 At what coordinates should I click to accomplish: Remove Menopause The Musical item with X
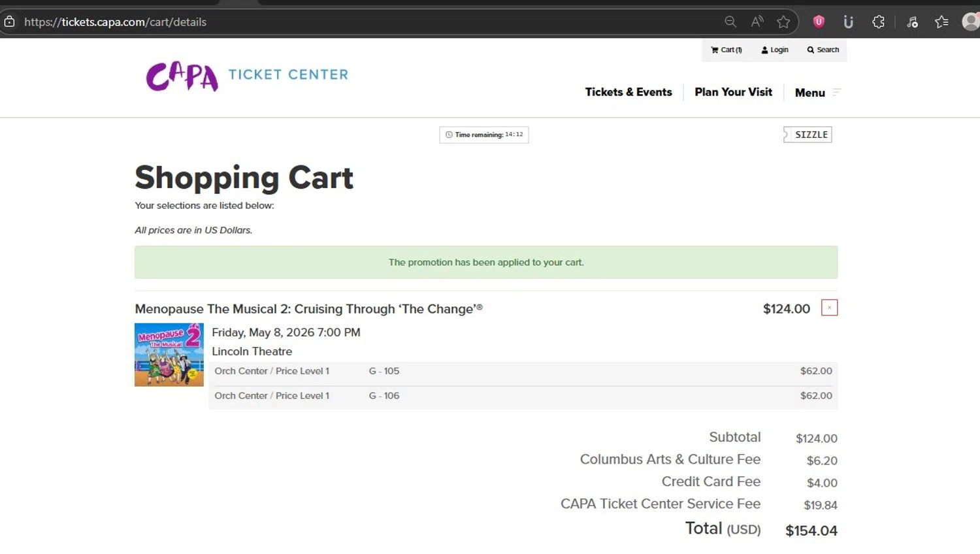click(x=829, y=308)
